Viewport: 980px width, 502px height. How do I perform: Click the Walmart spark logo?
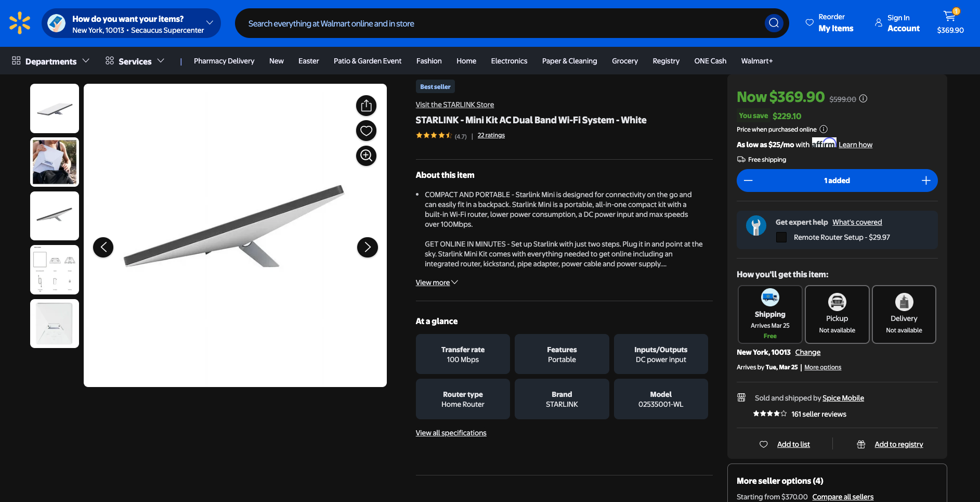pyautogui.click(x=20, y=23)
